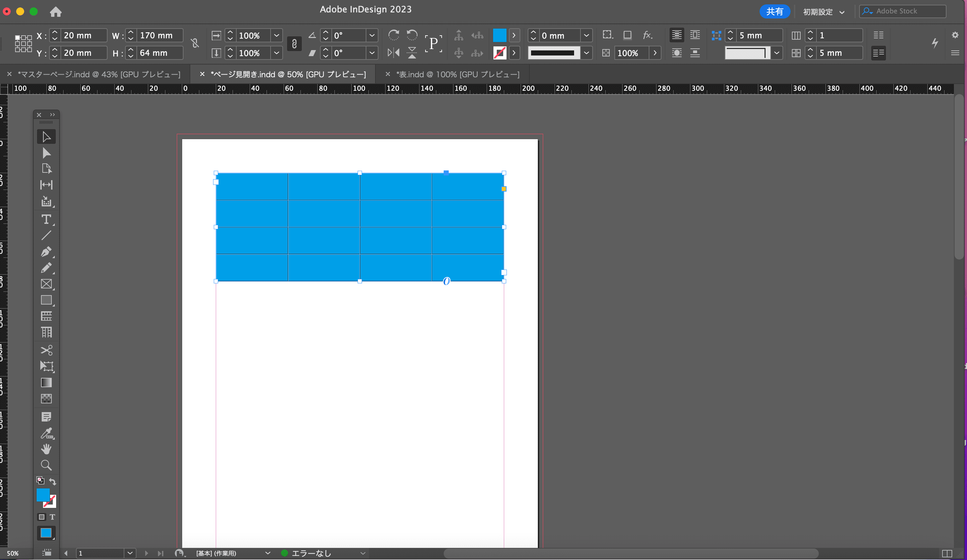The height and width of the screenshot is (560, 967).
Task: Open control panel gear settings
Action: tap(955, 35)
